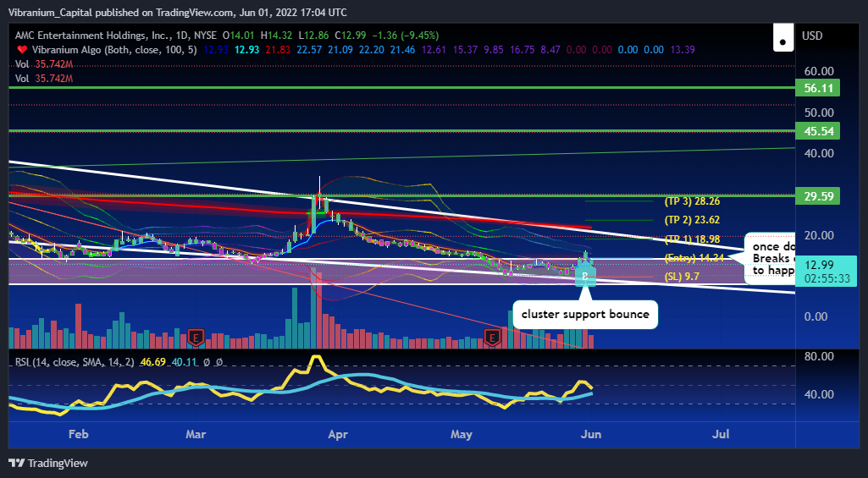Click the yellow RSI value 46.69
Screen dimensions: 868x478
point(153,362)
